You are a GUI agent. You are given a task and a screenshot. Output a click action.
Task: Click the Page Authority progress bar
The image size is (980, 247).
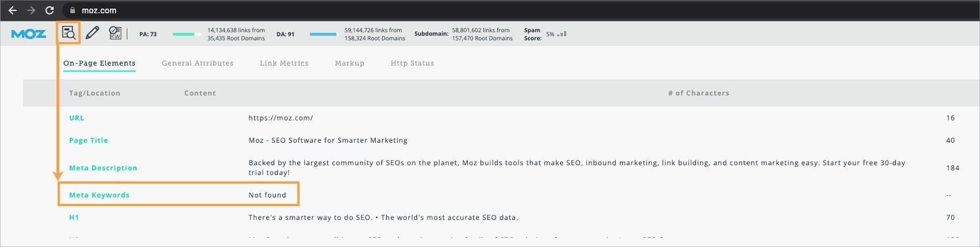point(187,35)
